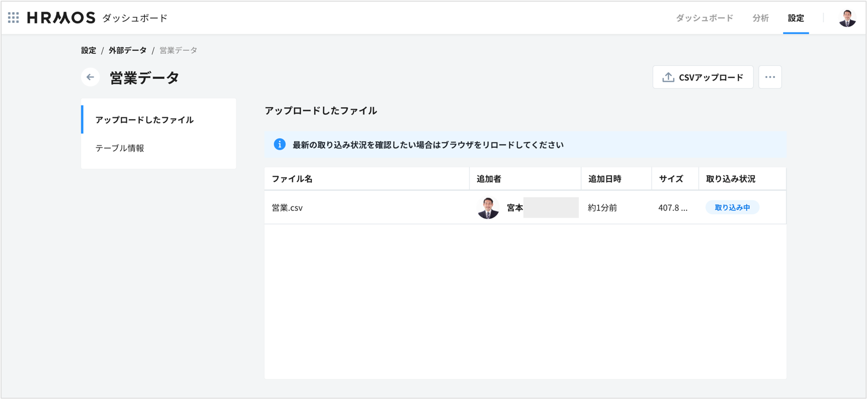Select the 営業.csv file name
The image size is (868, 400).
click(x=287, y=208)
